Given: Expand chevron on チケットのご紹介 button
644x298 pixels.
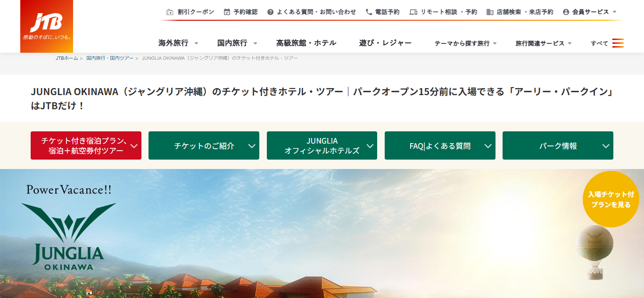Looking at the screenshot, I should click(x=252, y=146).
